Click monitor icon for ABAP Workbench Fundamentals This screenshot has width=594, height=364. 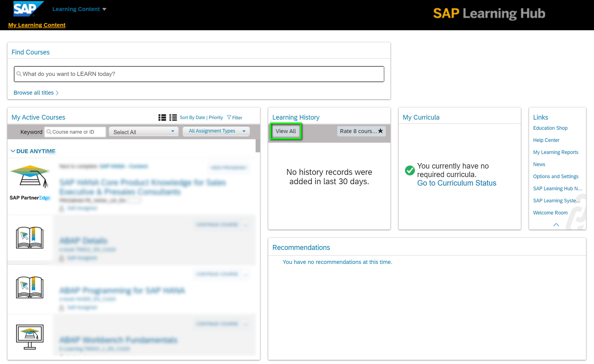point(30,337)
